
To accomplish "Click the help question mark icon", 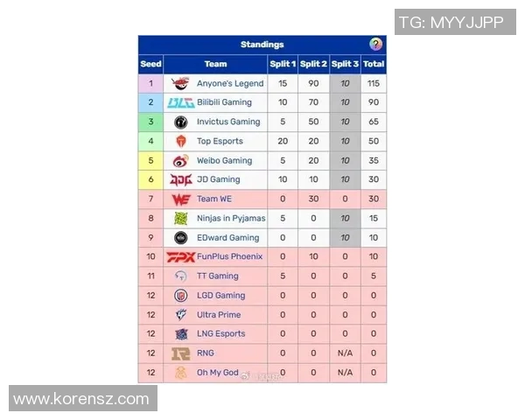I will (375, 45).
